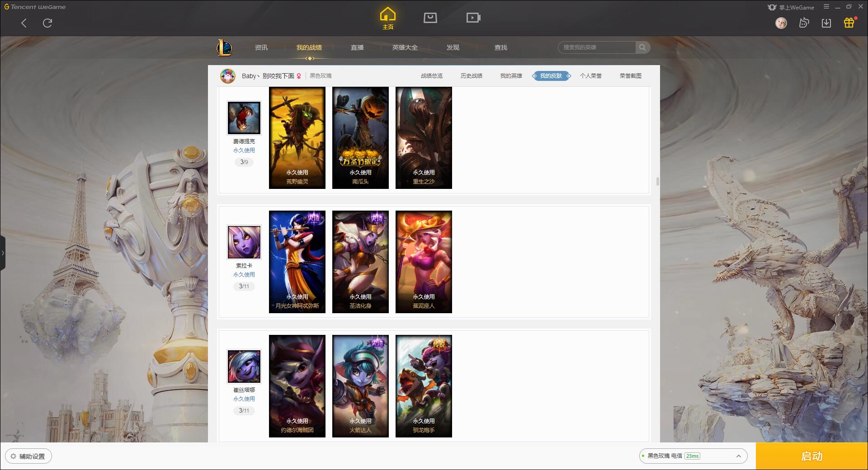Expand the left side panel handle

(3, 253)
